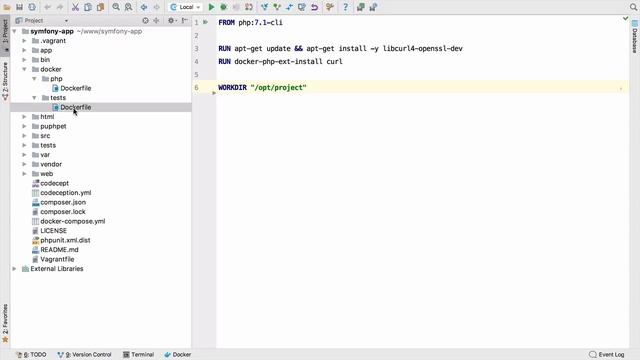Image resolution: width=640 pixels, height=360 pixels.
Task: Expand the app folder
Action: click(24, 50)
